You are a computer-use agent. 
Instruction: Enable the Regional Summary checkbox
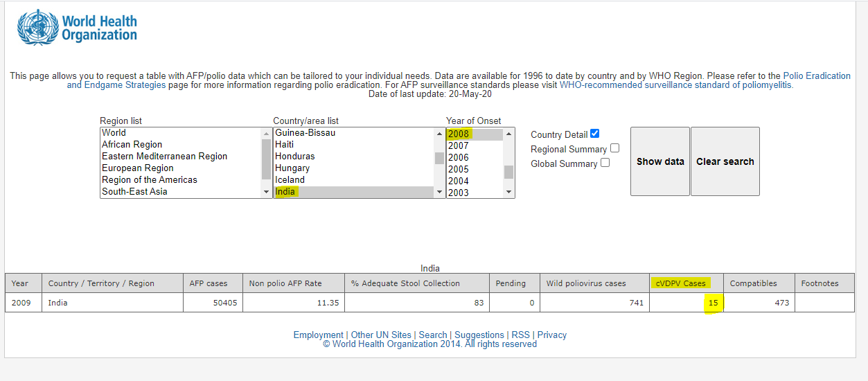(x=614, y=148)
